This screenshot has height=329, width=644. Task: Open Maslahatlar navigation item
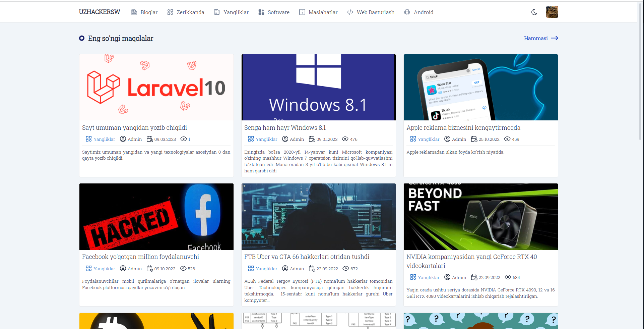click(x=318, y=12)
